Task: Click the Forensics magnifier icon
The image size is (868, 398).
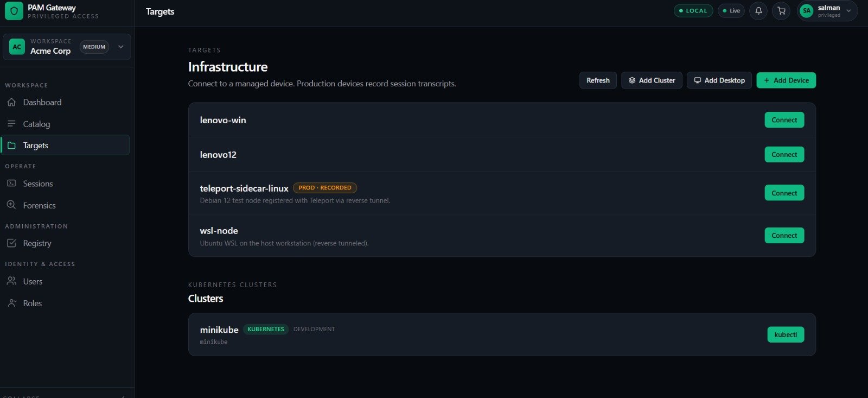Action: coord(11,205)
